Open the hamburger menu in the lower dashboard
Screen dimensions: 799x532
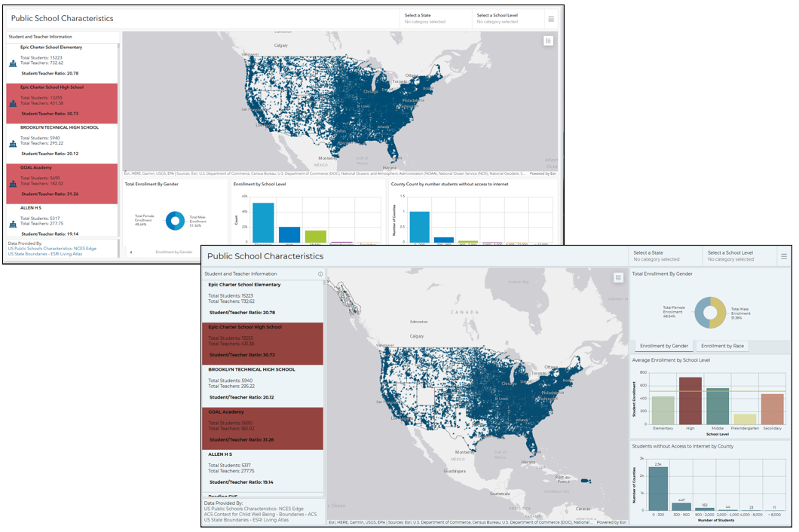pos(784,256)
